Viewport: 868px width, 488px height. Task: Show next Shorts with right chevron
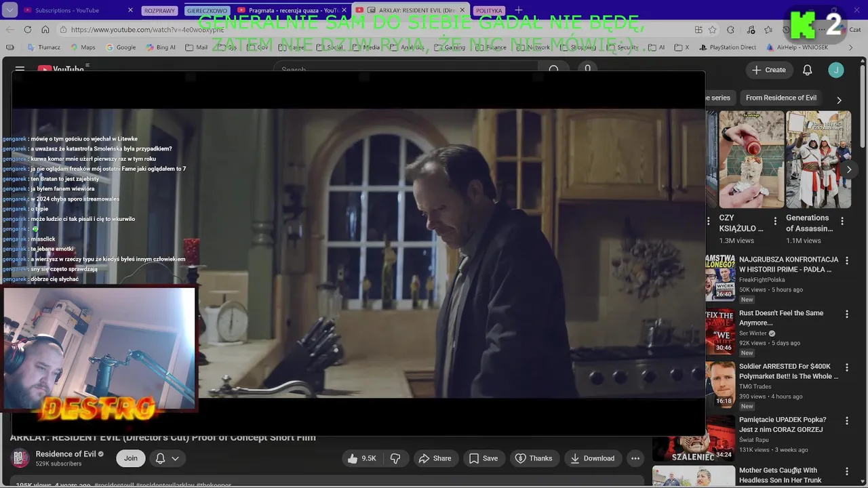coord(848,169)
